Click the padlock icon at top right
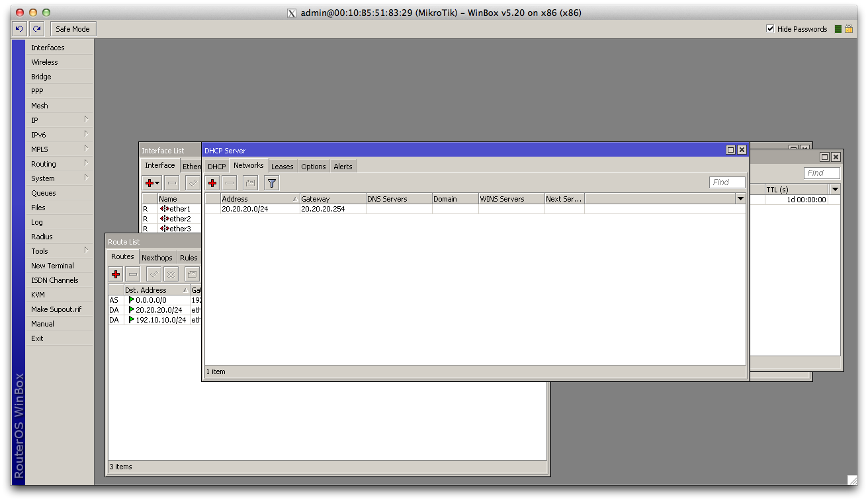868x501 pixels. [x=849, y=29]
